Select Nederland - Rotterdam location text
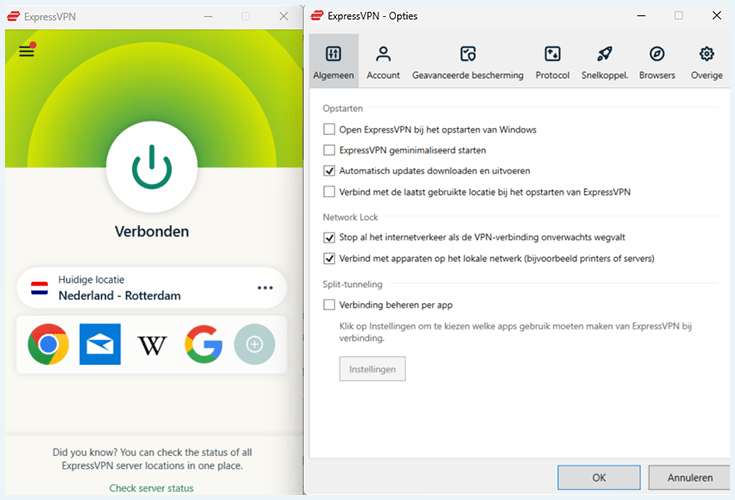The width and height of the screenshot is (735, 500). 120,296
